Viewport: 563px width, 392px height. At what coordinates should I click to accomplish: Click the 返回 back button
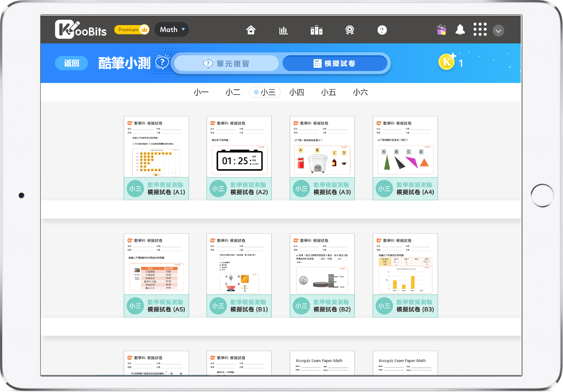72,63
